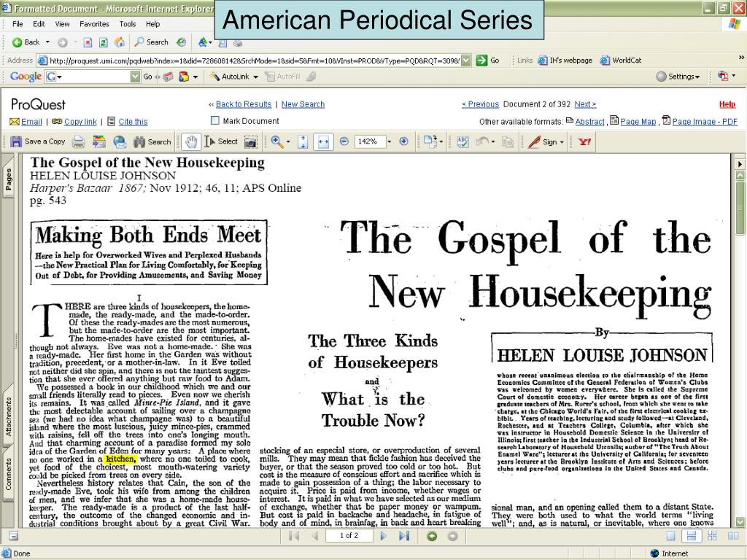Open the Google toolbar Settings dropdown
Screen dimensions: 747x560
(678, 76)
